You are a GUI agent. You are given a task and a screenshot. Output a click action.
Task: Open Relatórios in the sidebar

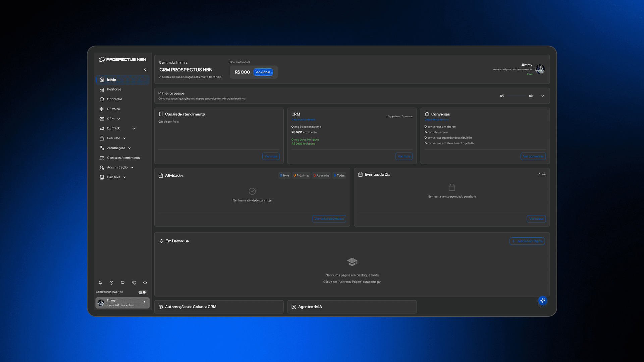coord(114,89)
